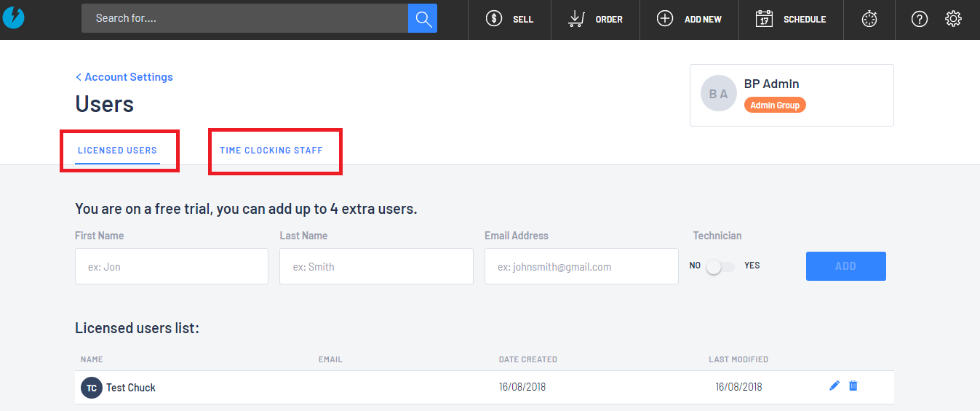This screenshot has height=411, width=980.
Task: Open the Order cart icon
Action: pos(577,19)
